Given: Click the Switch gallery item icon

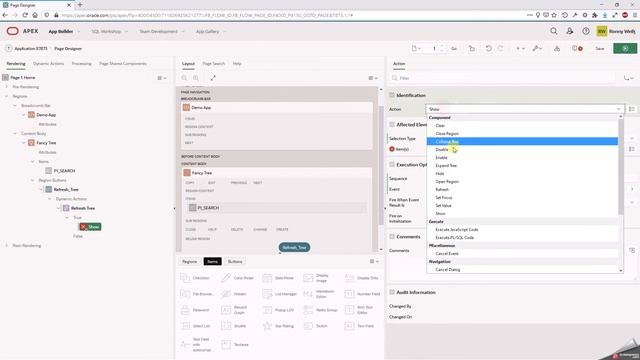Looking at the screenshot, I should pyautogui.click(x=308, y=326).
